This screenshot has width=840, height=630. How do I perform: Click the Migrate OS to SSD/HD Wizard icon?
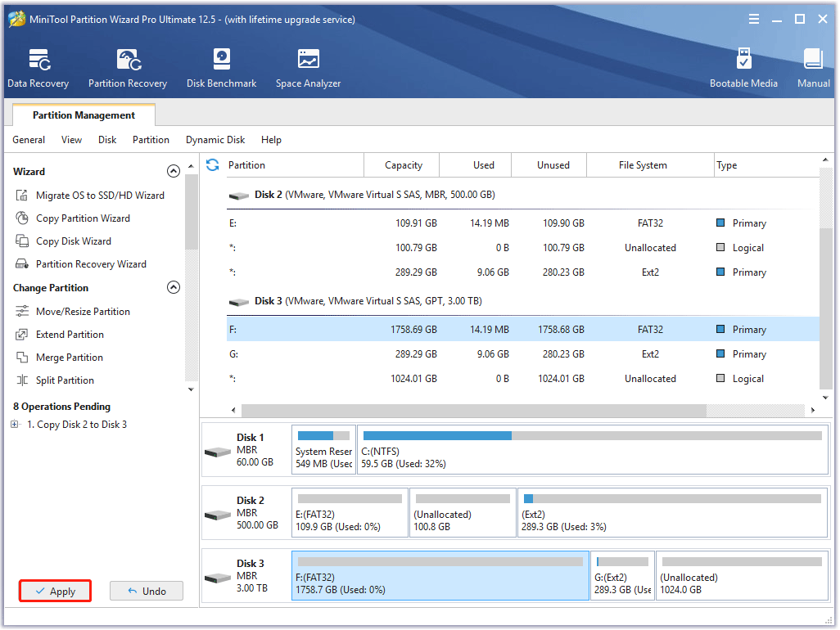tap(22, 196)
